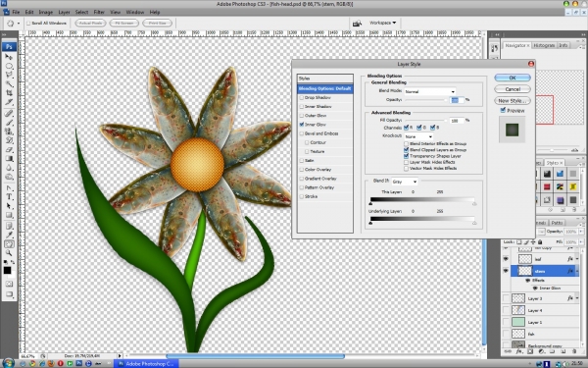Screen dimensions: 588x368
Task: Enable the Satin checkbox
Action: [x=302, y=161]
